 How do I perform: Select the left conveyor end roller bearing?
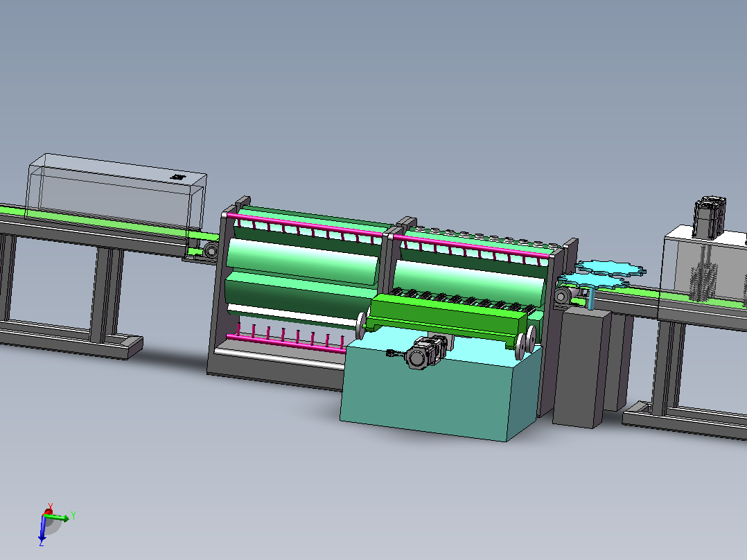coord(210,250)
